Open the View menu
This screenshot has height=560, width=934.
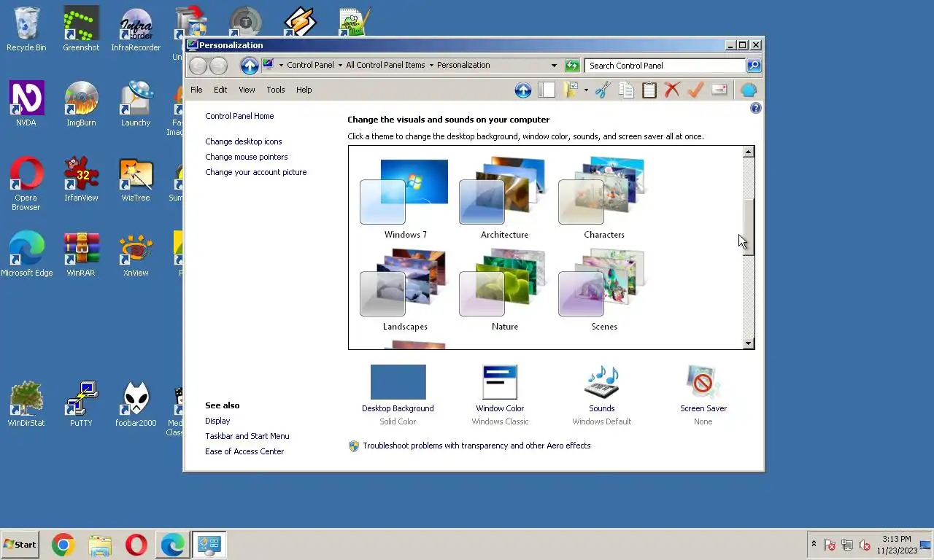[x=247, y=90]
